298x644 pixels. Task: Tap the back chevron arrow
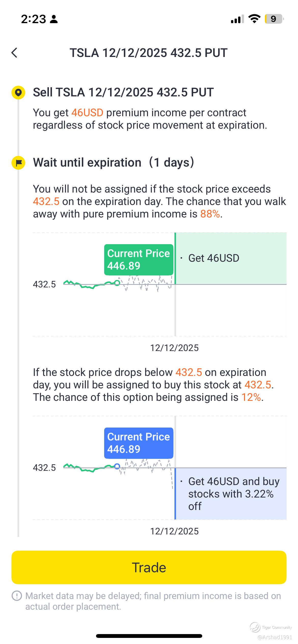pos(15,53)
